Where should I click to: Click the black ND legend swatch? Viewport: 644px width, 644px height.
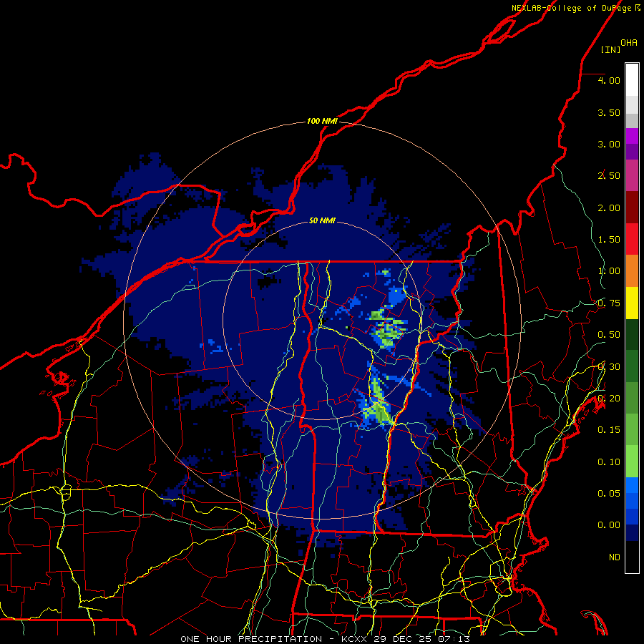pyautogui.click(x=632, y=557)
